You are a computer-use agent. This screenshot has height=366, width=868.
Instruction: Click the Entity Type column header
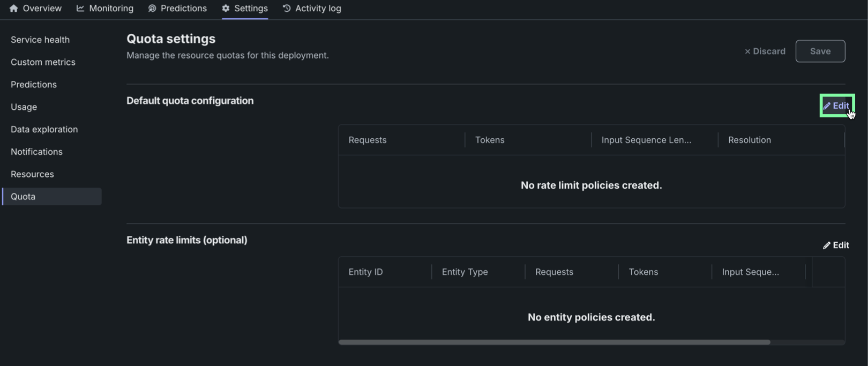pyautogui.click(x=465, y=272)
